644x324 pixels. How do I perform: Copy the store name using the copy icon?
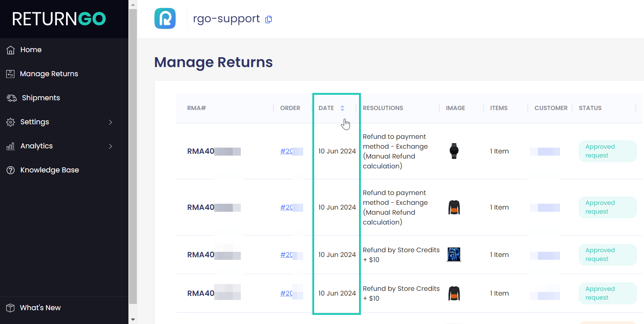pyautogui.click(x=269, y=19)
